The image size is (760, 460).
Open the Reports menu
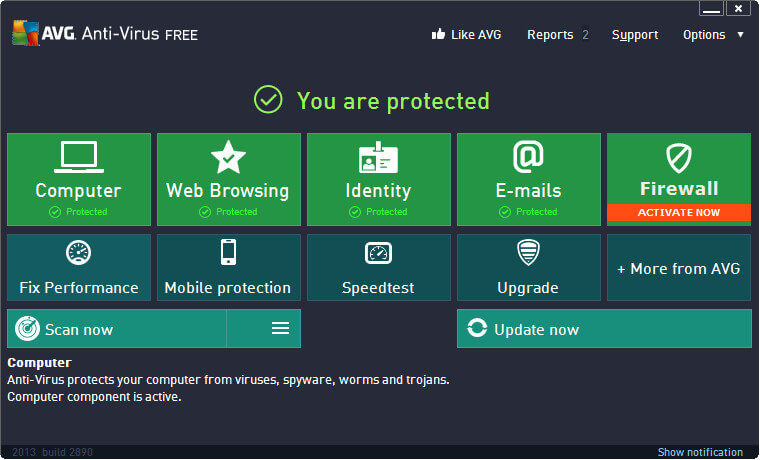coord(550,35)
